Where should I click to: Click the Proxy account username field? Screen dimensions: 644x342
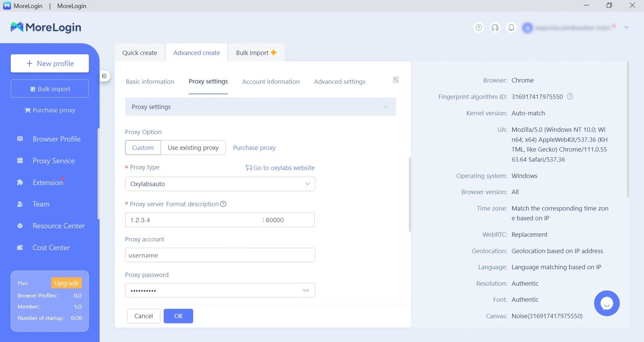220,255
